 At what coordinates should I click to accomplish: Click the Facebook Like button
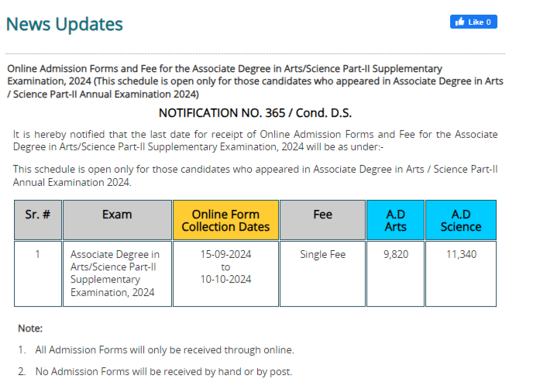pyautogui.click(x=473, y=22)
